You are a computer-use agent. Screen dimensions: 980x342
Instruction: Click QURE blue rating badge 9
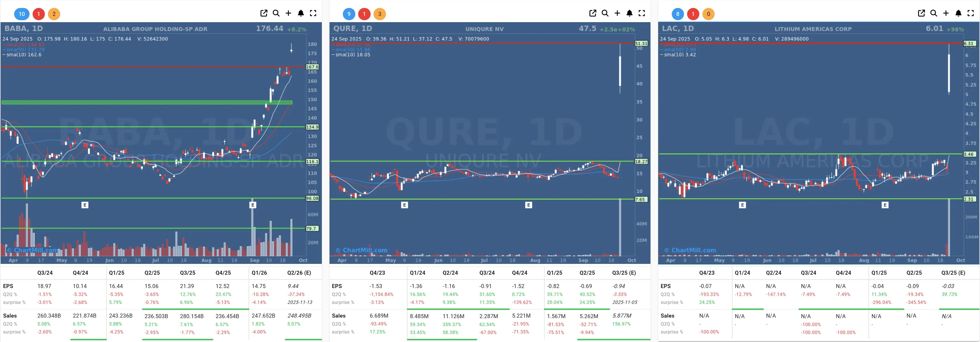(349, 14)
